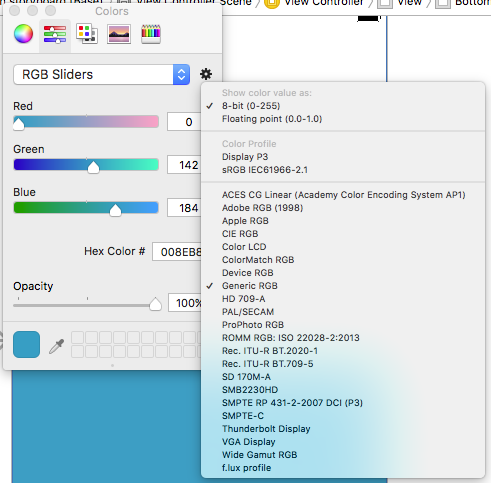The width and height of the screenshot is (491, 483).
Task: Click the Green slider track
Action: click(x=86, y=165)
